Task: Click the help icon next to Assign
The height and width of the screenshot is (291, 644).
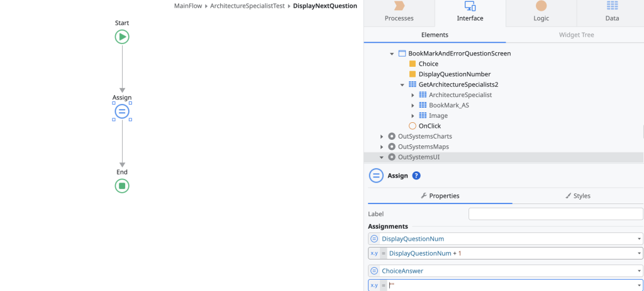Action: point(416,176)
